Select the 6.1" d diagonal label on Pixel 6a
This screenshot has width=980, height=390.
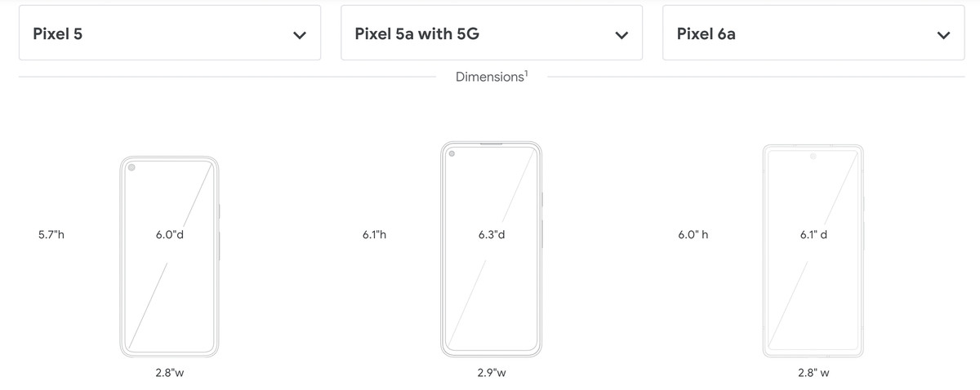(x=814, y=235)
